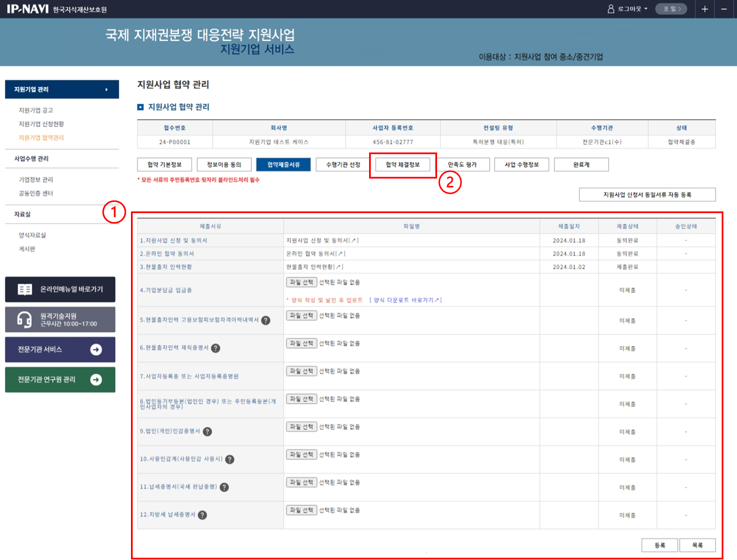The height and width of the screenshot is (560, 737).
Task: Click the plus icon in top bar
Action: [x=705, y=9]
